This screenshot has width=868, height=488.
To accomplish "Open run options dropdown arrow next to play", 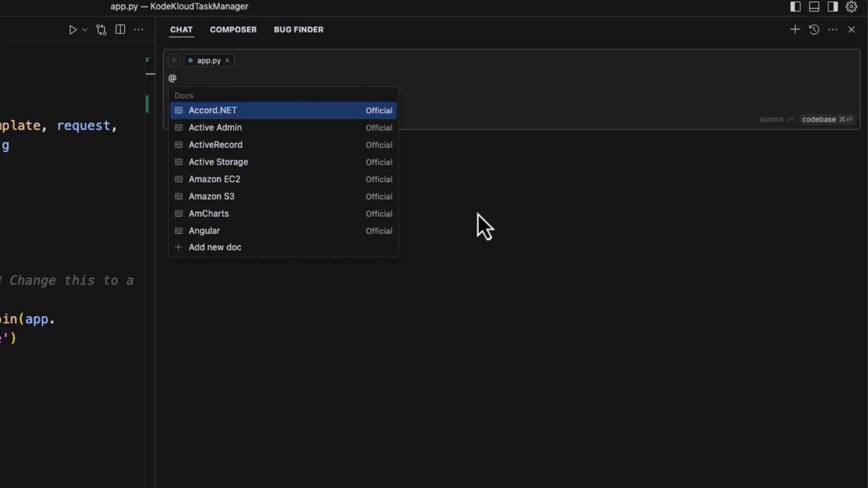I will [x=85, y=30].
